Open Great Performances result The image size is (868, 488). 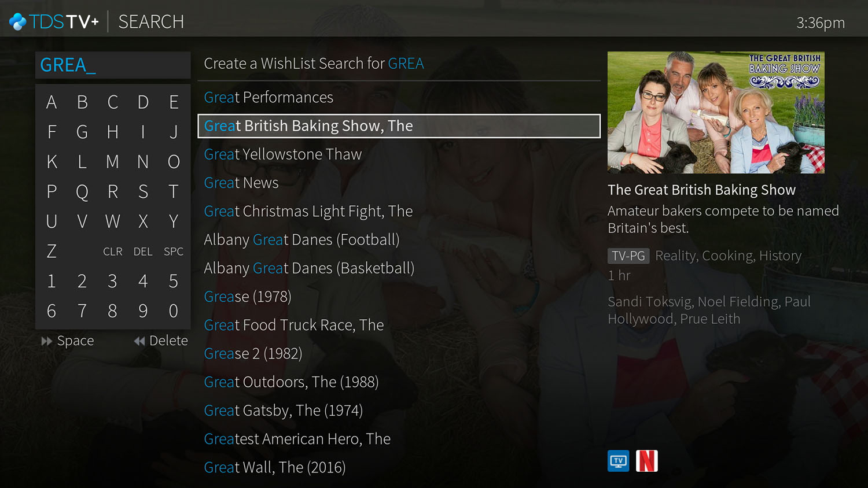click(x=399, y=98)
